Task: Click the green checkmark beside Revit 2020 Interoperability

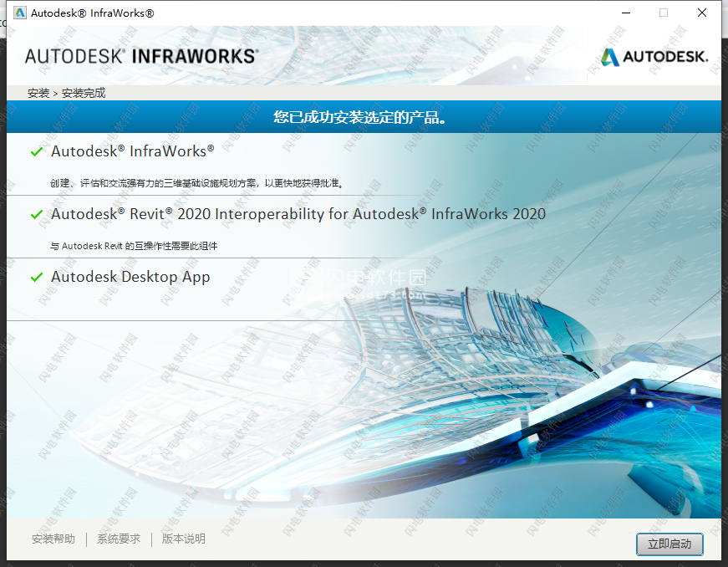Action: (x=37, y=215)
